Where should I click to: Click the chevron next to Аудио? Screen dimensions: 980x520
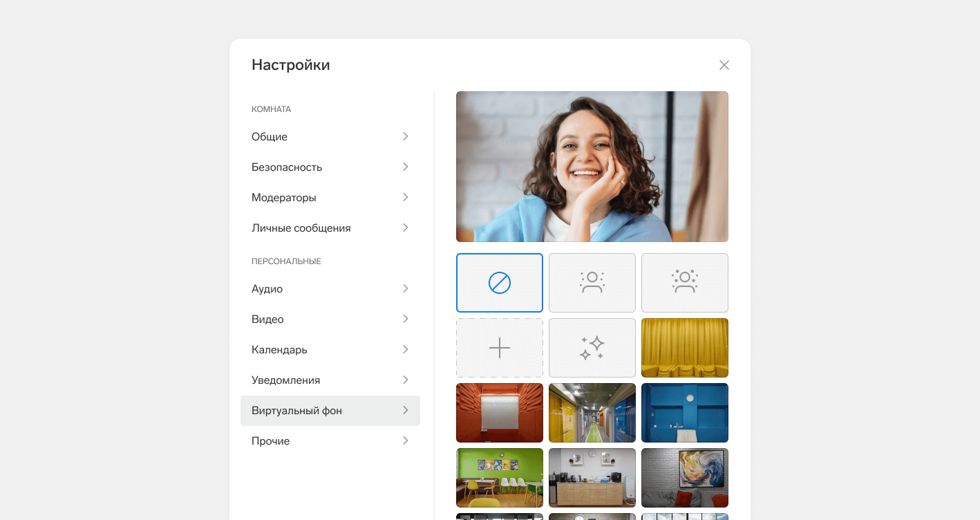406,288
